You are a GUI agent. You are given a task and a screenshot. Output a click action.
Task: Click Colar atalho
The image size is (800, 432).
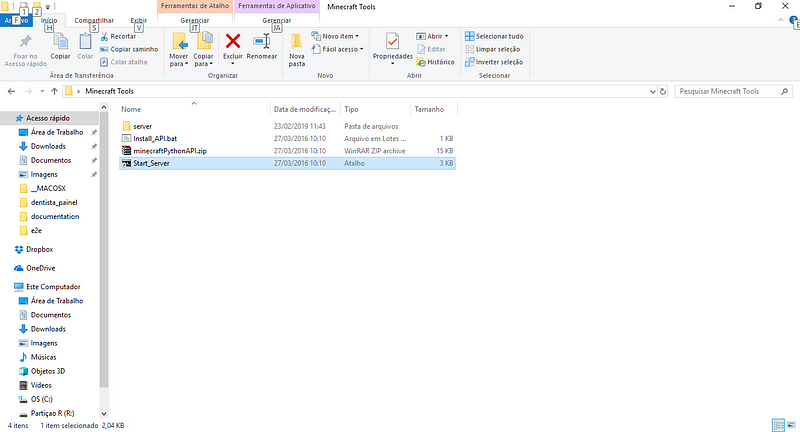(123, 62)
